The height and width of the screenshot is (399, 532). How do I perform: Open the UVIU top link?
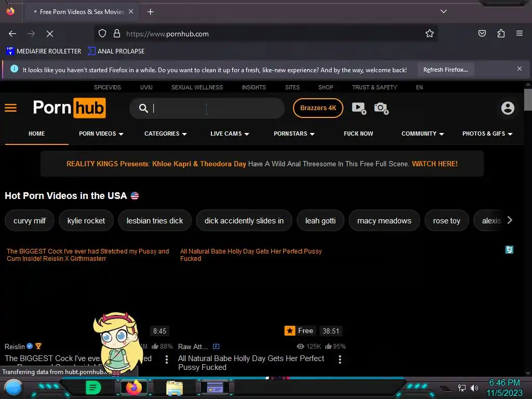coord(146,87)
